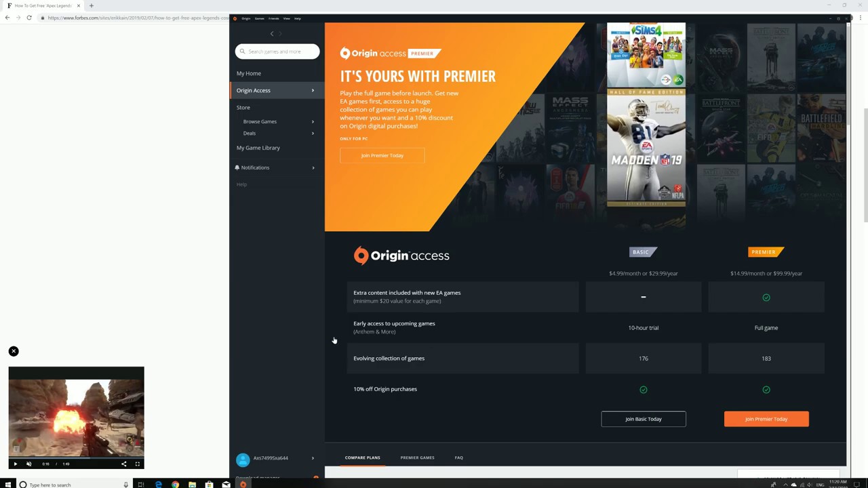The height and width of the screenshot is (488, 868).
Task: Click the taskbar search box
Action: click(73, 485)
